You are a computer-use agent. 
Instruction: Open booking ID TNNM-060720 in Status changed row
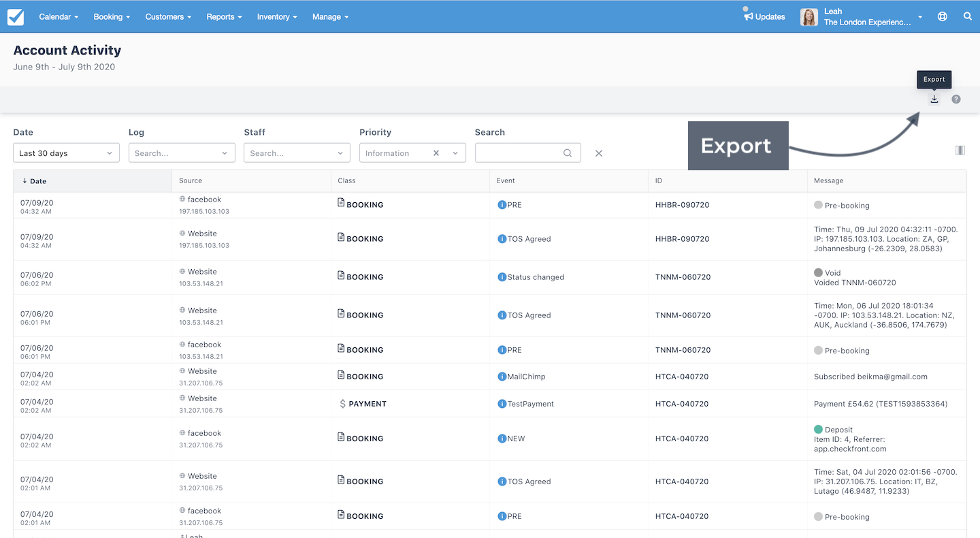click(683, 277)
